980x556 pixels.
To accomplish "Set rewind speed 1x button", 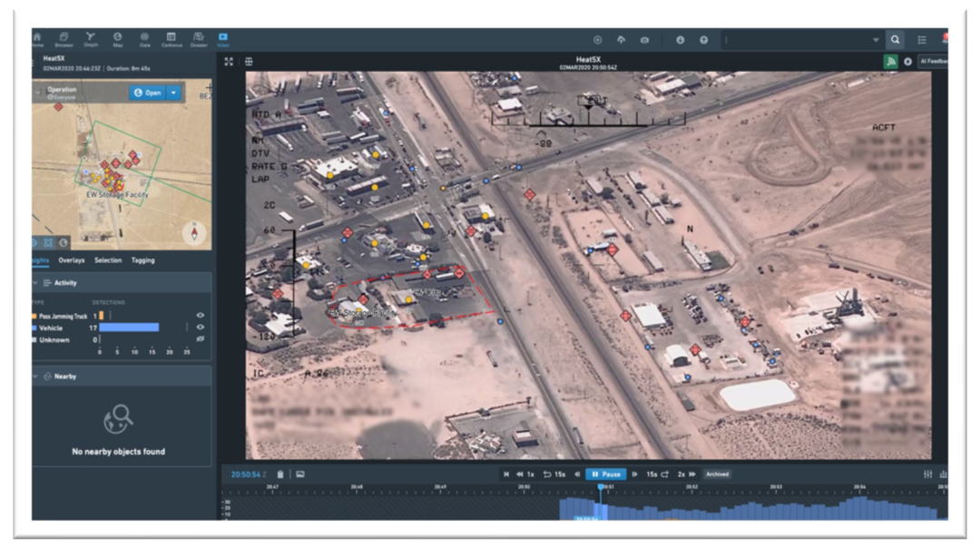I will coord(525,474).
